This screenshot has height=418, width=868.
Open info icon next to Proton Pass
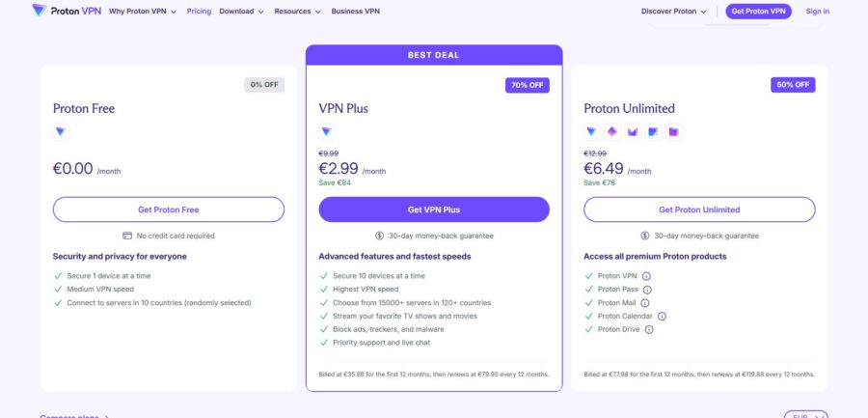pos(647,290)
